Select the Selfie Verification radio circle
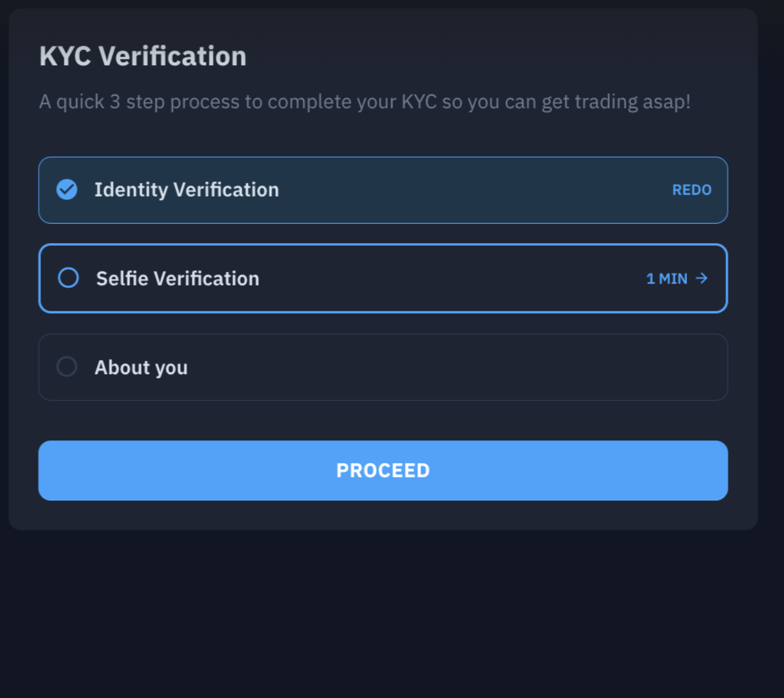 tap(68, 278)
